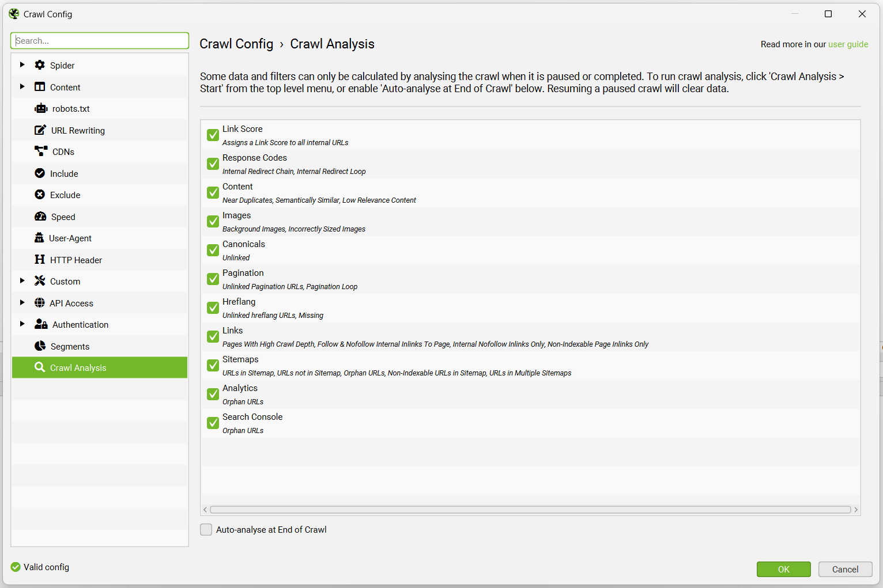Click the Exclude cross icon
This screenshot has height=588, width=883.
40,195
